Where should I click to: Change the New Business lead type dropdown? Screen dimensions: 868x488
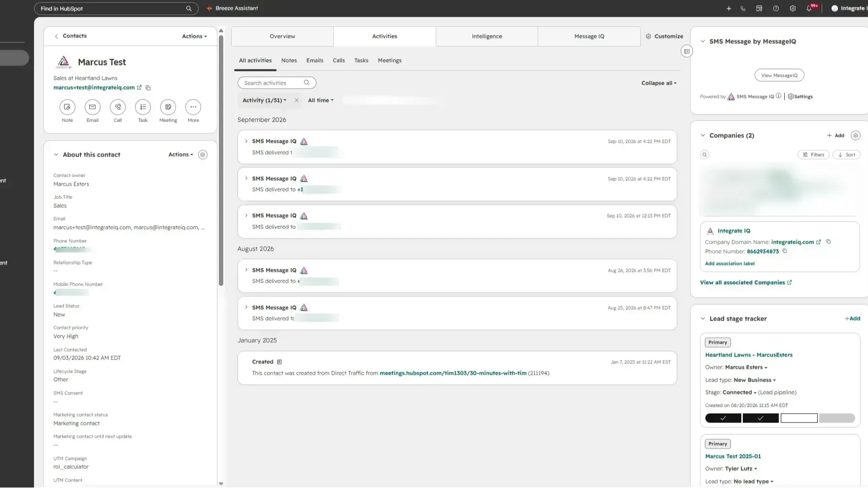click(x=755, y=380)
